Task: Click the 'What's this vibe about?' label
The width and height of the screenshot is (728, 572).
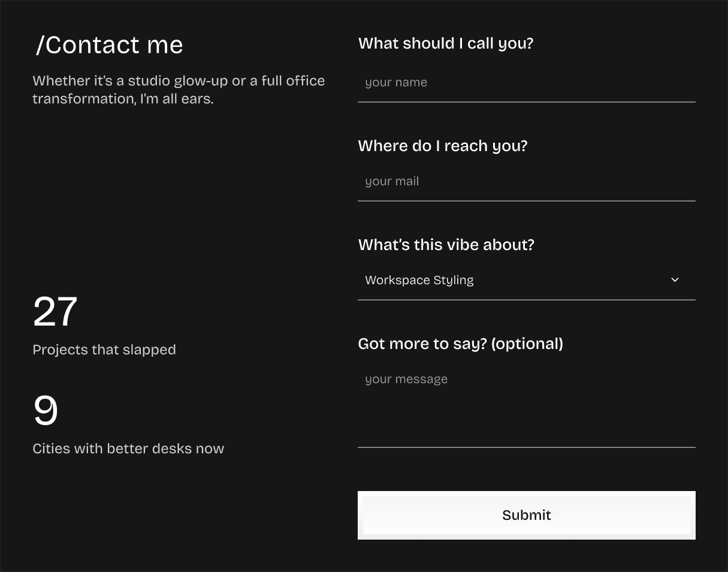Action: click(446, 245)
